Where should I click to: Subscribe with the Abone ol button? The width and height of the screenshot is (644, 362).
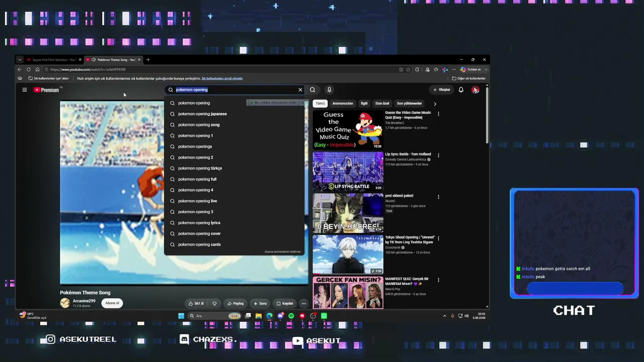[112, 303]
